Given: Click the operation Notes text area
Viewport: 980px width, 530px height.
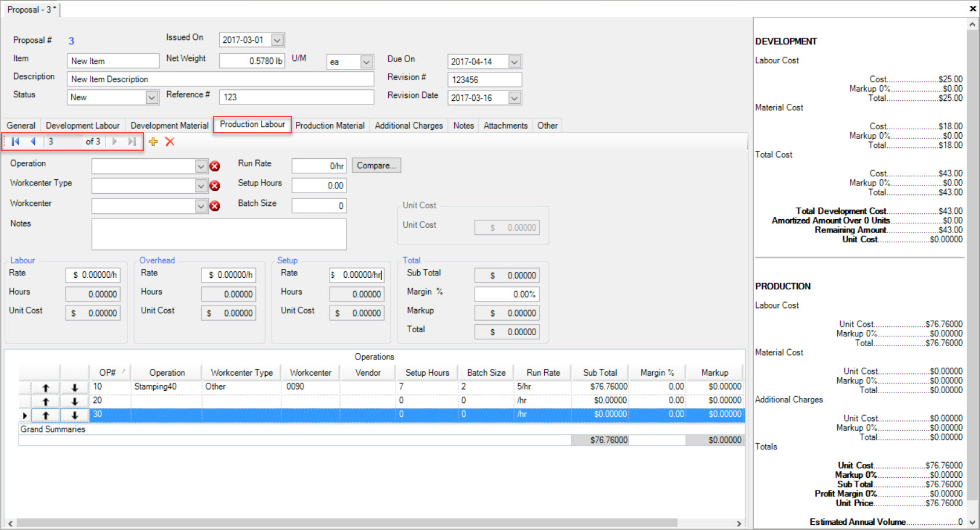Looking at the screenshot, I should click(219, 234).
